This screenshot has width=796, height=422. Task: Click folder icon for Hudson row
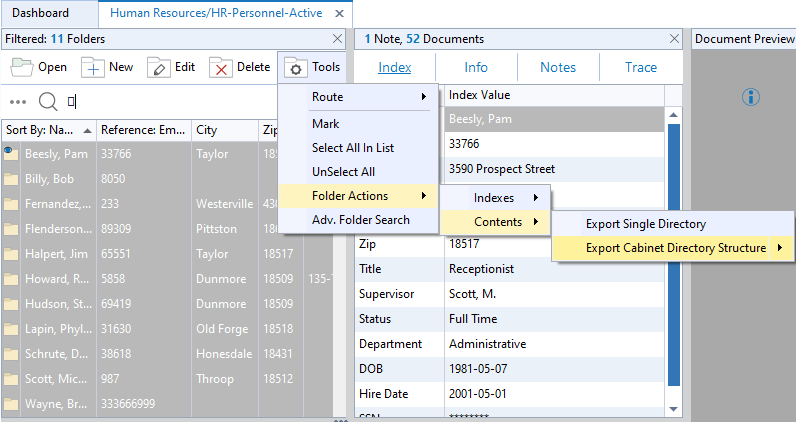[x=11, y=304]
